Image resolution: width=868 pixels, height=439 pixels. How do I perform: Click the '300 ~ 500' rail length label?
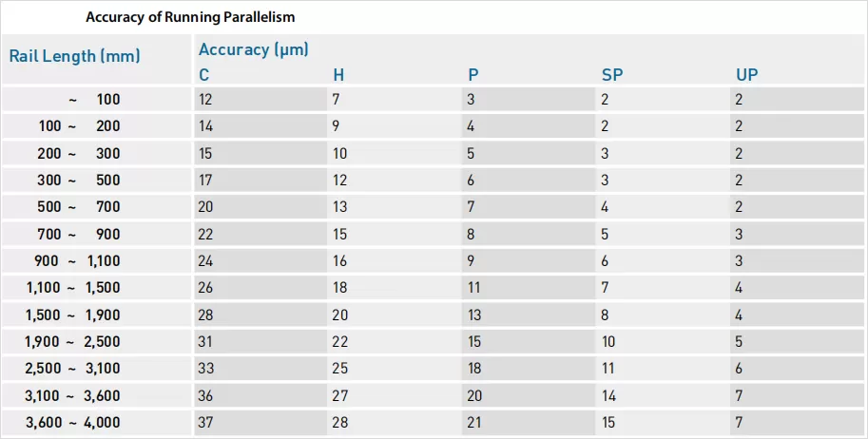coord(80,181)
